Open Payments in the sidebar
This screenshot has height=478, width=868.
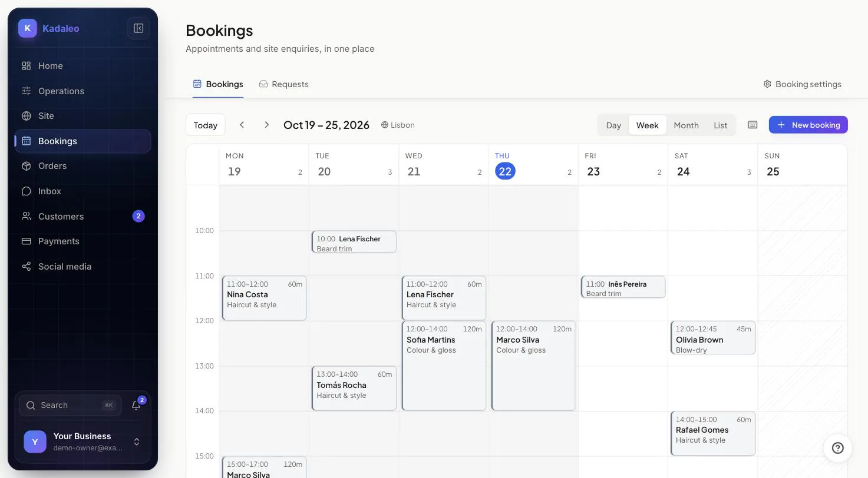point(82,241)
